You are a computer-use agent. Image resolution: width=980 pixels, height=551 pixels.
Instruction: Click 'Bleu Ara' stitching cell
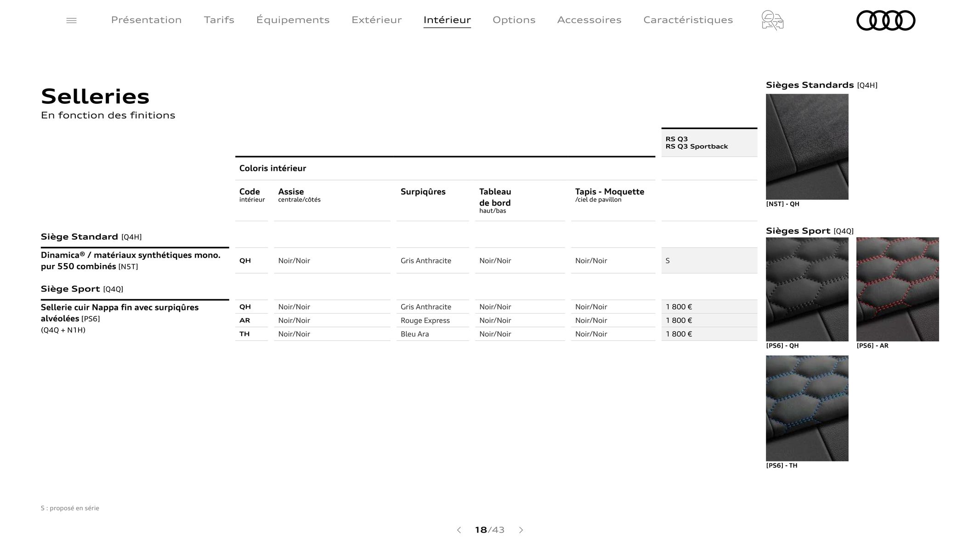(414, 334)
